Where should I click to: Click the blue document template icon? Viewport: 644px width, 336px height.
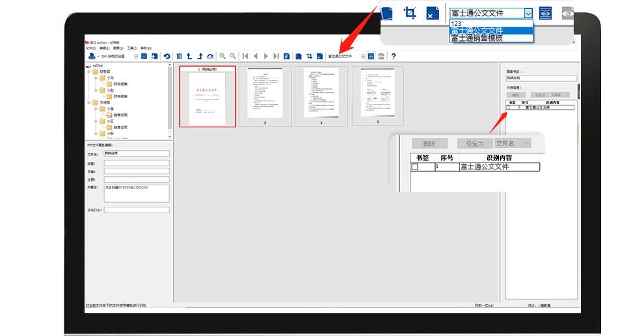pos(298,56)
